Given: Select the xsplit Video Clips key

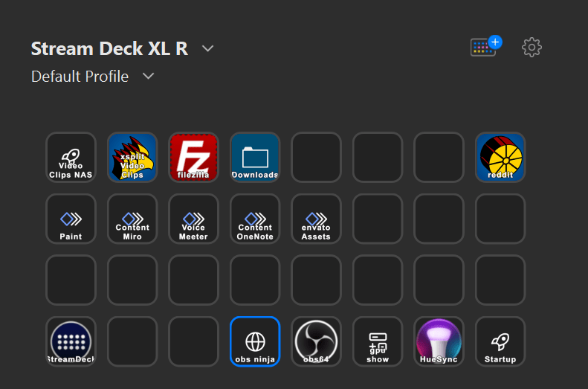Looking at the screenshot, I should tap(132, 157).
